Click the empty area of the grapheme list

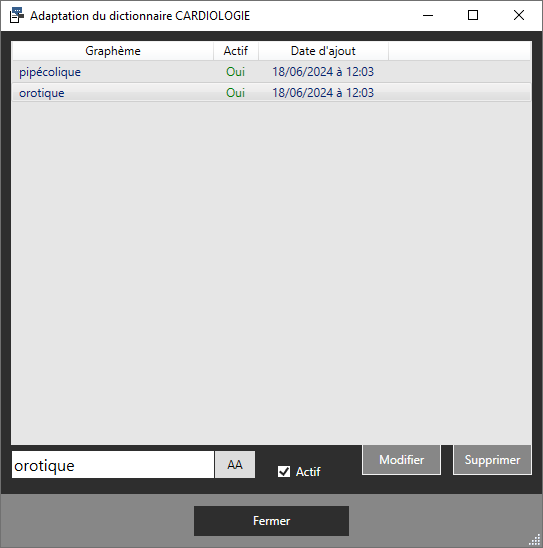coord(272,273)
